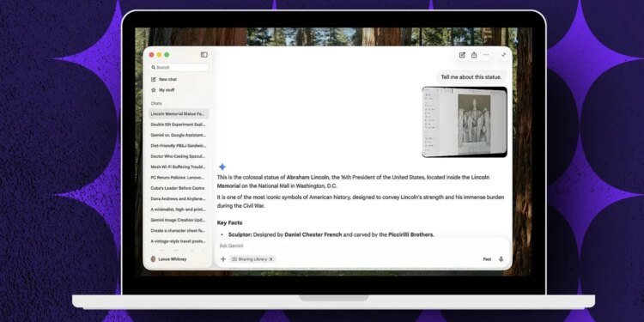Viewport: 644px width, 322px height.
Task: Open Cuba's Leader Before Castro chat
Action: pos(179,188)
